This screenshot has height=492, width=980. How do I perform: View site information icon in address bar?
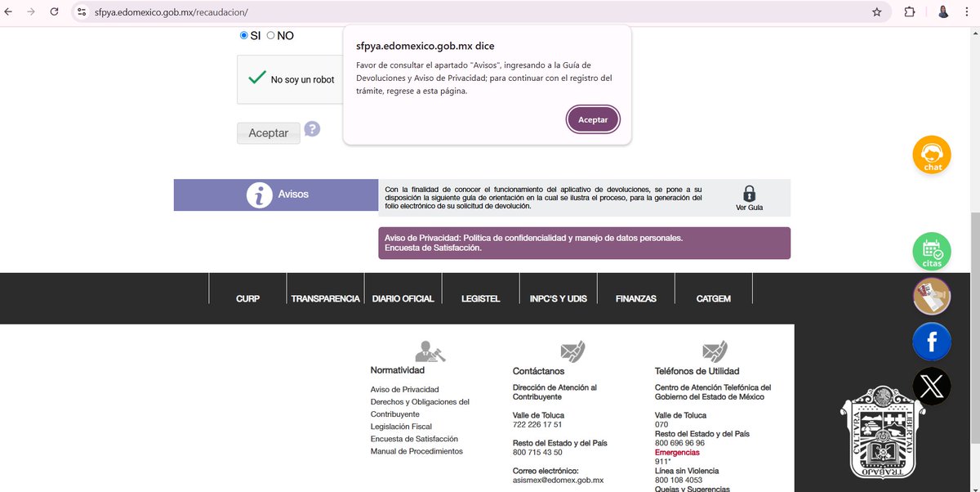click(x=82, y=12)
